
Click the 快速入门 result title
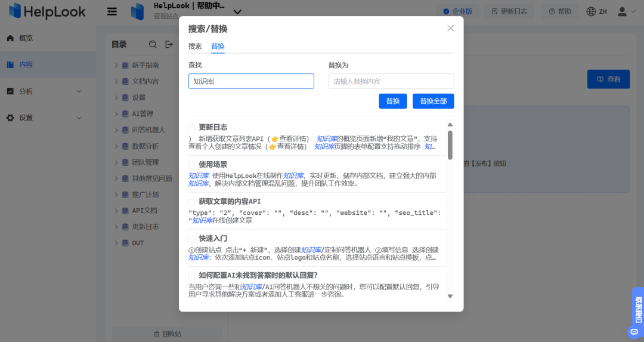coord(213,238)
